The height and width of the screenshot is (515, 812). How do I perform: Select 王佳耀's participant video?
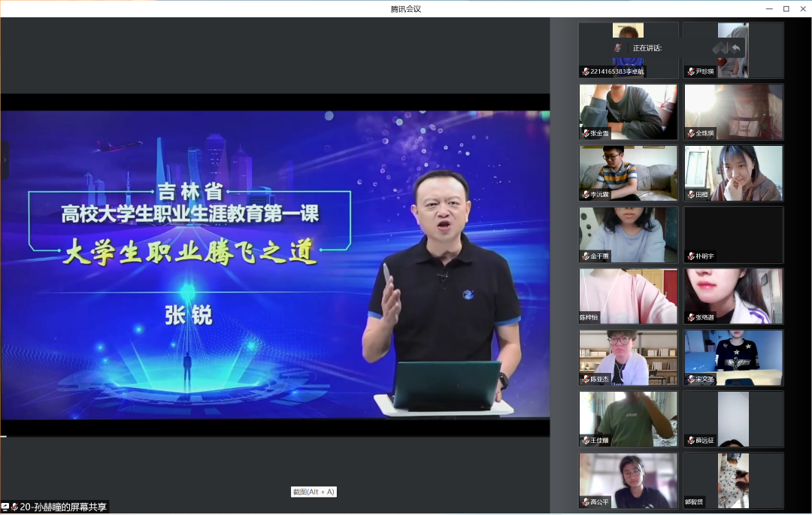click(x=629, y=419)
